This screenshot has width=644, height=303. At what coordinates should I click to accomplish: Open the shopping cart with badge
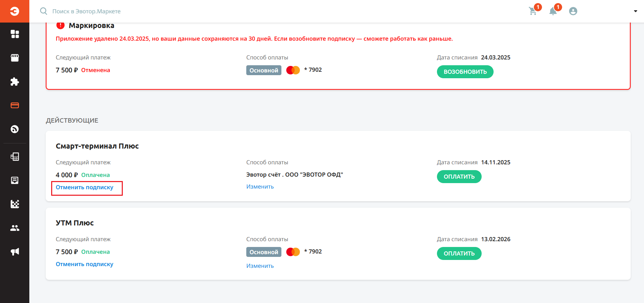[533, 11]
